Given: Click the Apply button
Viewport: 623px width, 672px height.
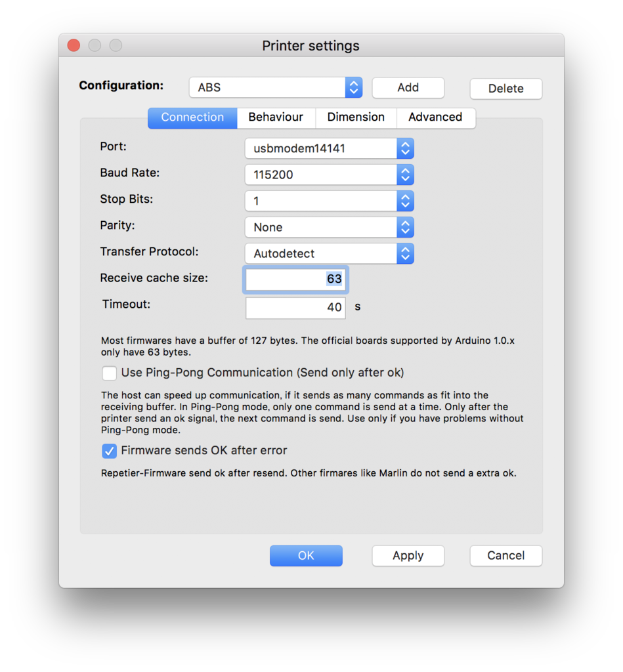Looking at the screenshot, I should click(x=408, y=556).
